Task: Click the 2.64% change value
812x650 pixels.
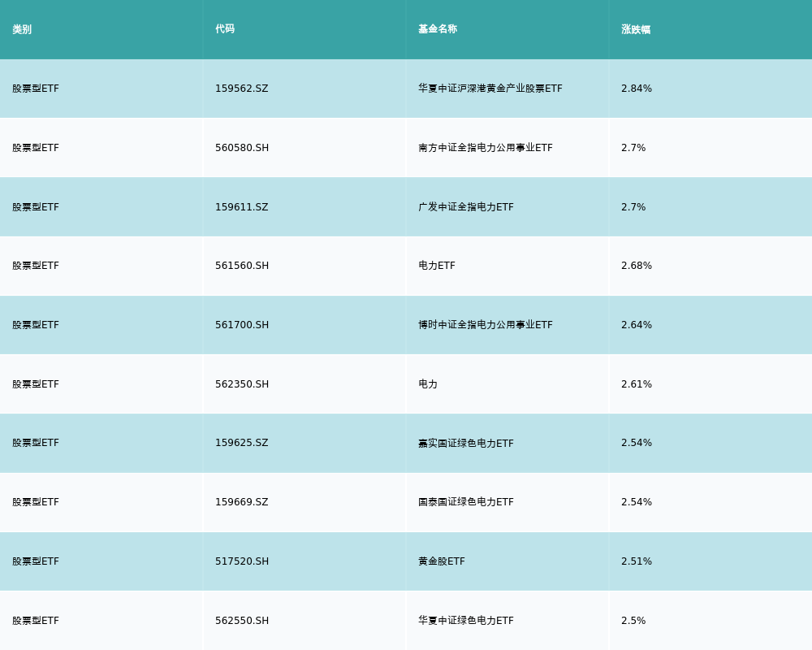Action: pos(637,325)
